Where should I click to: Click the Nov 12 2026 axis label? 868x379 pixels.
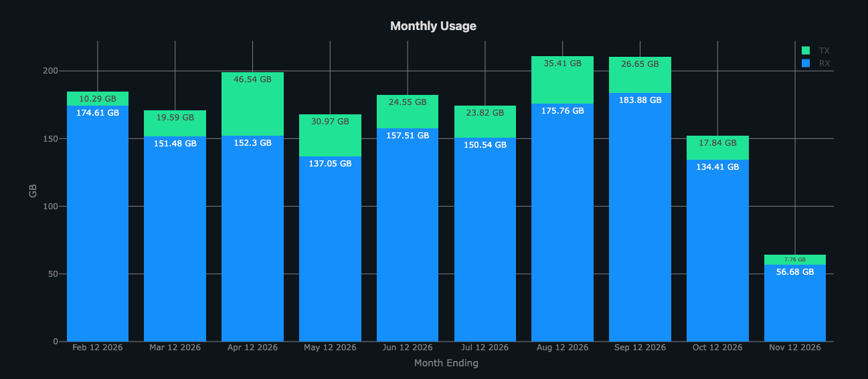795,348
